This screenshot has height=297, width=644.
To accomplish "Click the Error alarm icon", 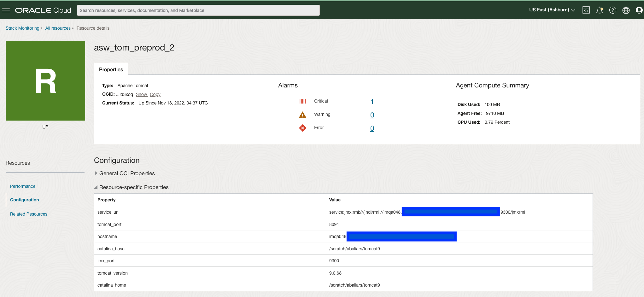I will click(x=302, y=128).
